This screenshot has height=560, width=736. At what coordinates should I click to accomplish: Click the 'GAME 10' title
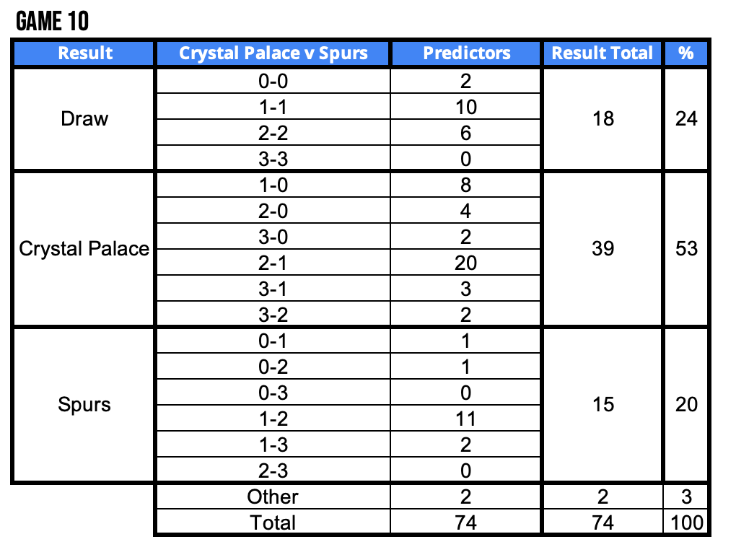click(52, 22)
